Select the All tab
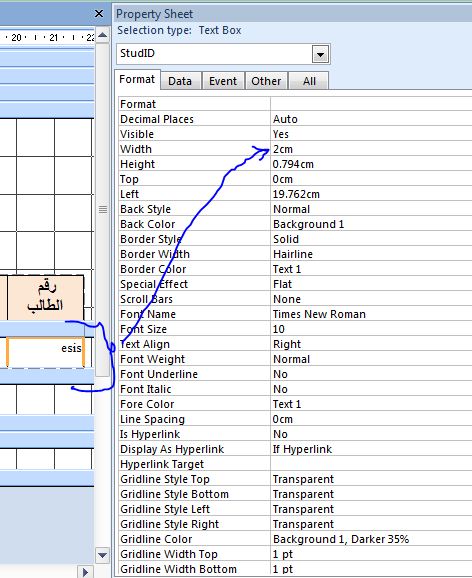Image resolution: width=472 pixels, height=578 pixels. click(x=309, y=81)
